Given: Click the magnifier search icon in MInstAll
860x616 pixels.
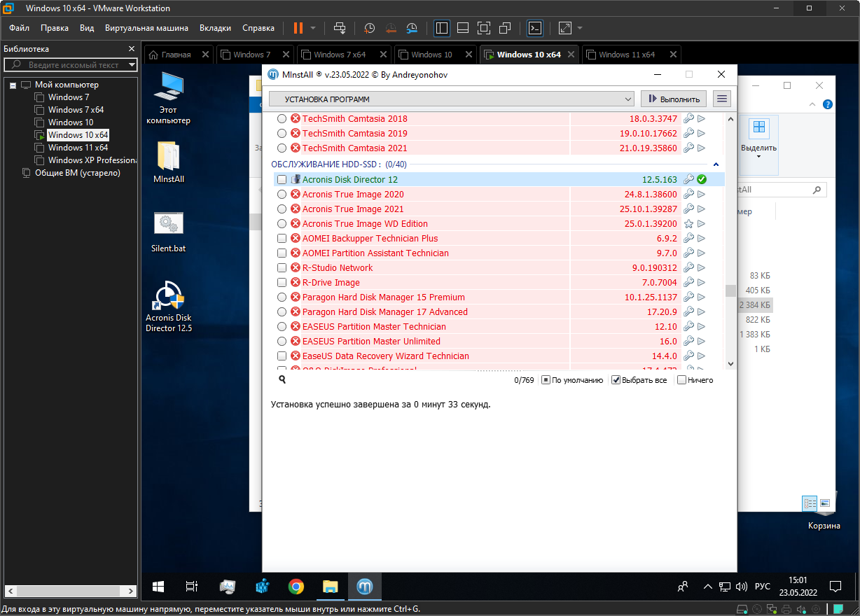Looking at the screenshot, I should [282, 379].
